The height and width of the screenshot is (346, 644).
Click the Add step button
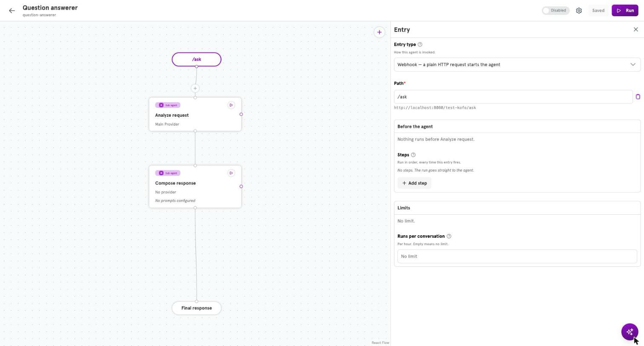coord(414,183)
